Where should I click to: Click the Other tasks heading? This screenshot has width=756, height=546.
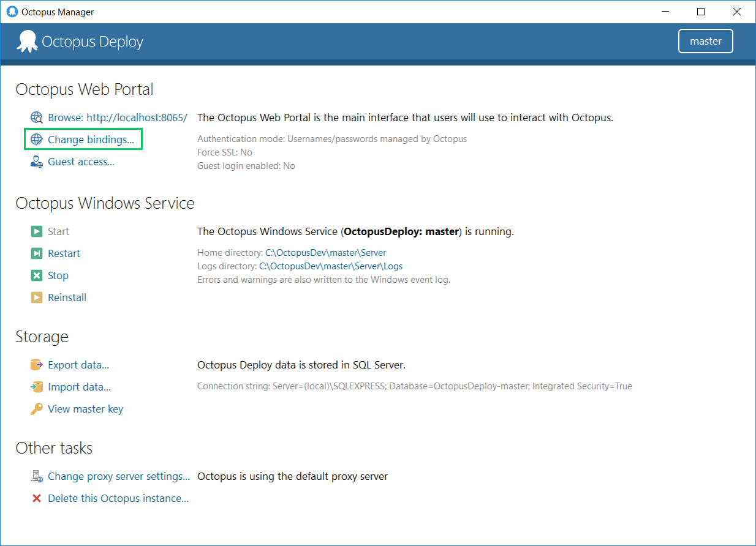54,448
